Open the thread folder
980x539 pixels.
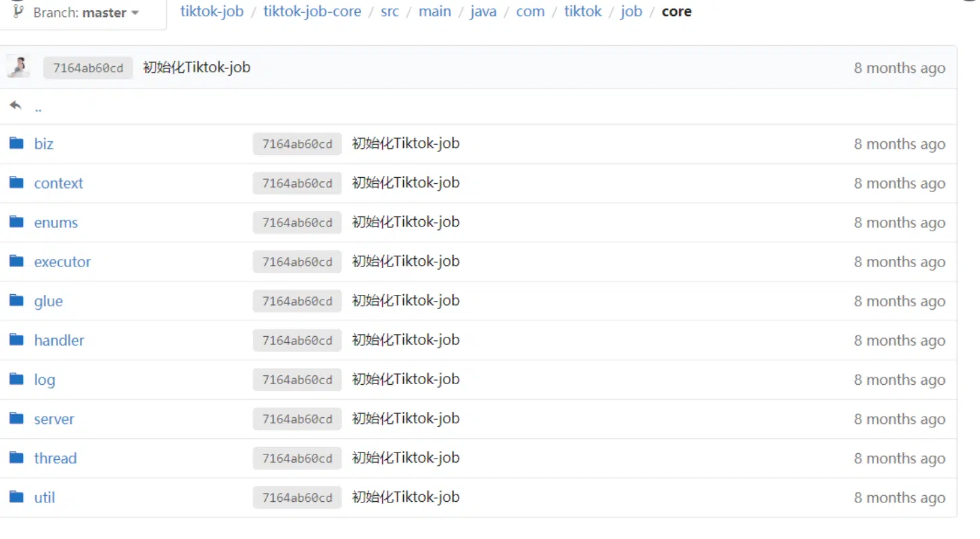[x=55, y=458]
